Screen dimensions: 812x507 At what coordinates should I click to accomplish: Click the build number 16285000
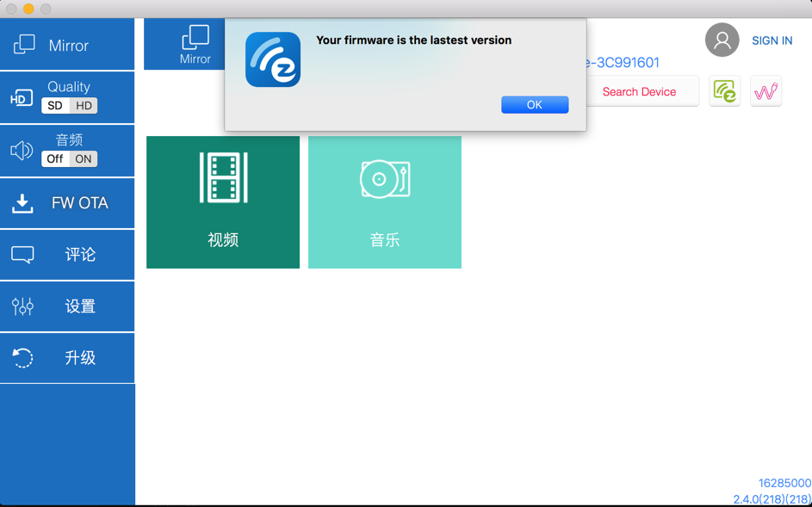pyautogui.click(x=784, y=483)
